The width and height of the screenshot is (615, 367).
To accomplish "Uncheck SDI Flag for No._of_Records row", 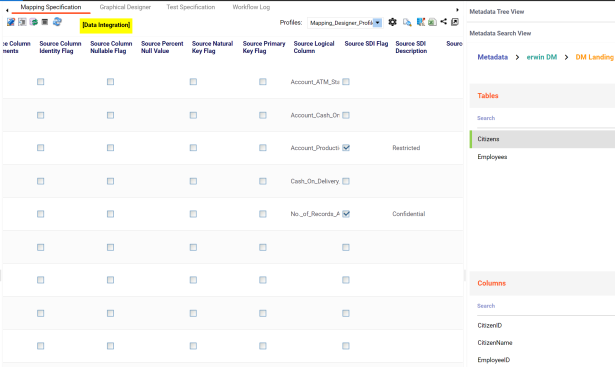I will click(x=346, y=214).
